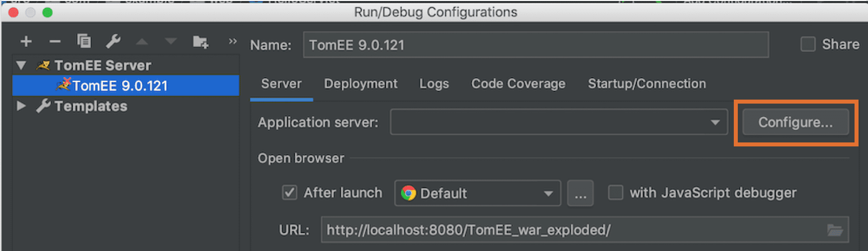This screenshot has height=251, width=868.
Task: Open edit templates wrench icon
Action: tap(113, 41)
